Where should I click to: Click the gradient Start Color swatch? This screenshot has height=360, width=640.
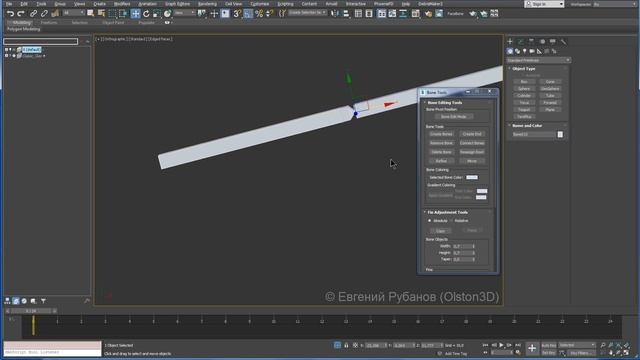482,191
